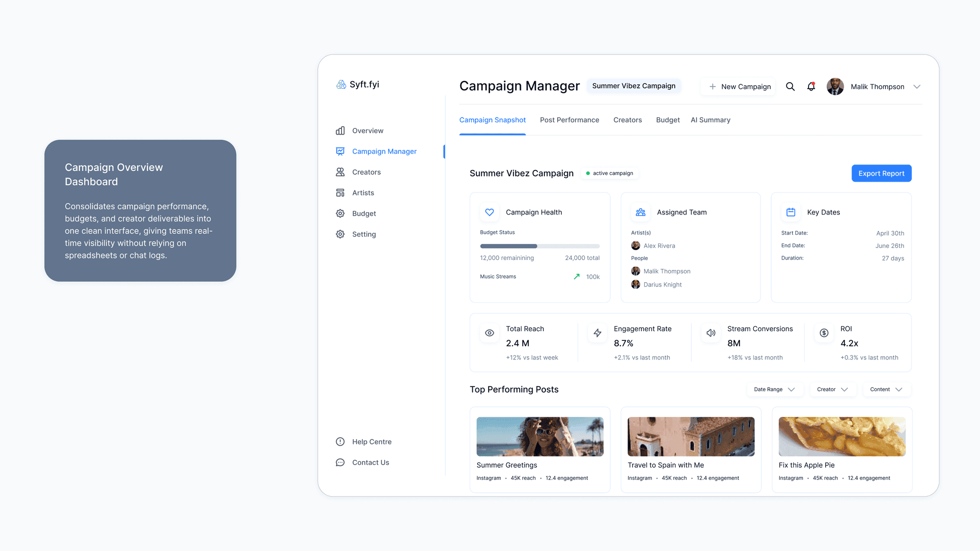
Task: Click the Help Centre info icon
Action: pyautogui.click(x=340, y=442)
